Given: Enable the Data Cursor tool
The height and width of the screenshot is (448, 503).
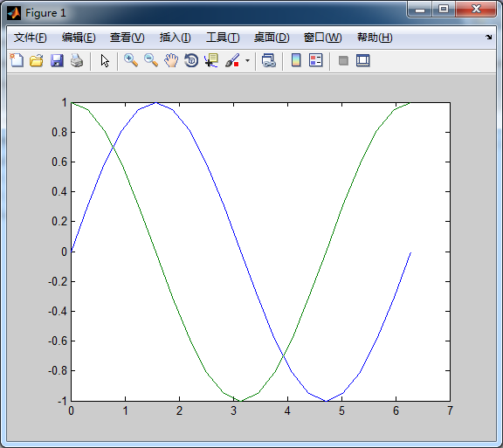Looking at the screenshot, I should [x=211, y=60].
